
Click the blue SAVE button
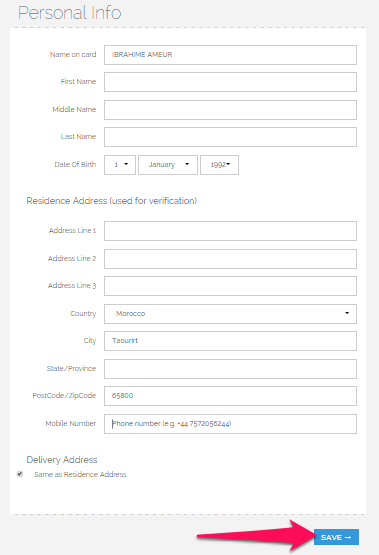tap(336, 537)
